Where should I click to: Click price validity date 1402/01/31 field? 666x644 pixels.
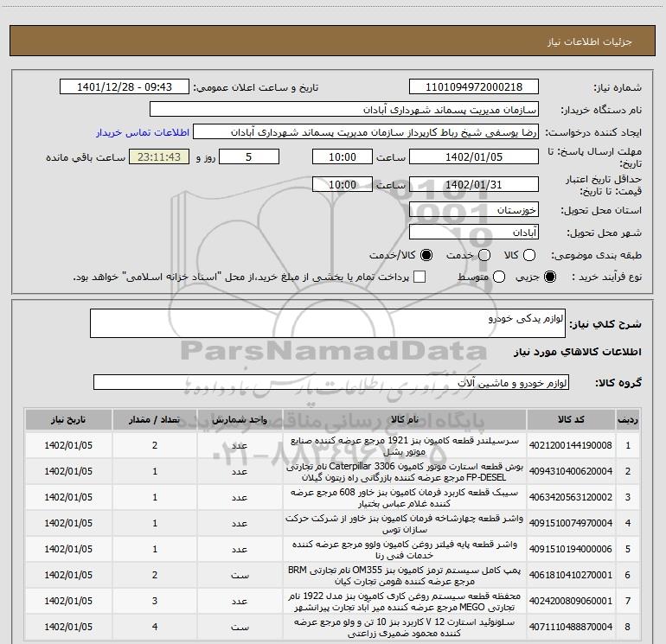474,185
